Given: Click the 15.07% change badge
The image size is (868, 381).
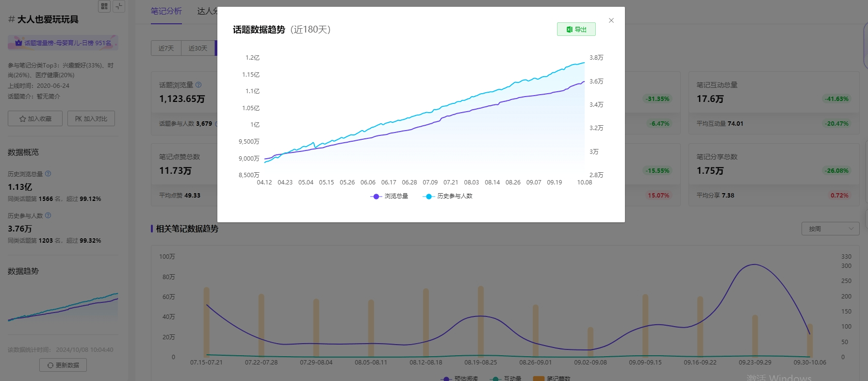Looking at the screenshot, I should click(x=658, y=196).
